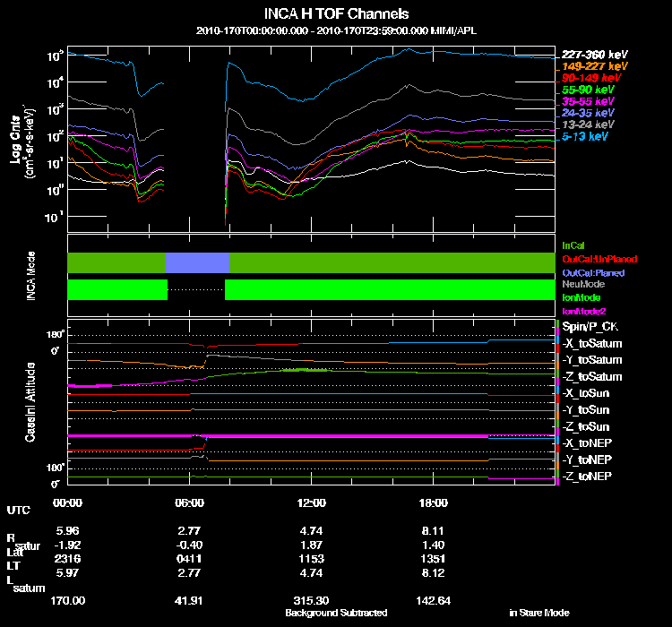
Task: Click the 35-55 keV magenta legend label
Action: [588, 101]
